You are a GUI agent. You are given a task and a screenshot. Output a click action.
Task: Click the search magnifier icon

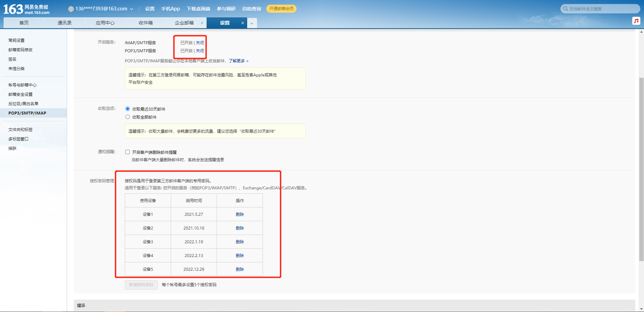click(566, 9)
